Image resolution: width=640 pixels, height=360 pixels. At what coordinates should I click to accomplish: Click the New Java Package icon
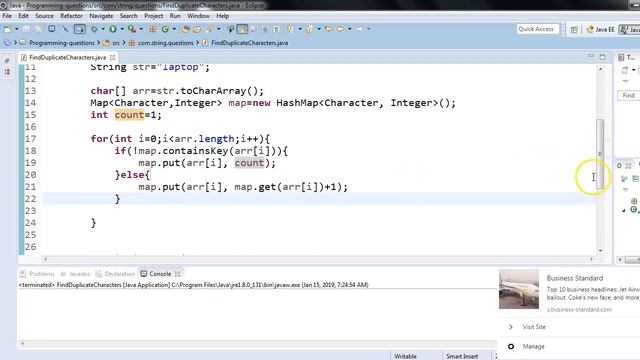click(153, 29)
